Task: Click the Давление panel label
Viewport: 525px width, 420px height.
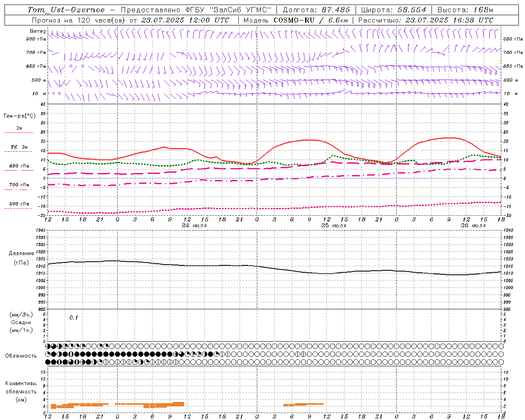Action: [x=21, y=253]
